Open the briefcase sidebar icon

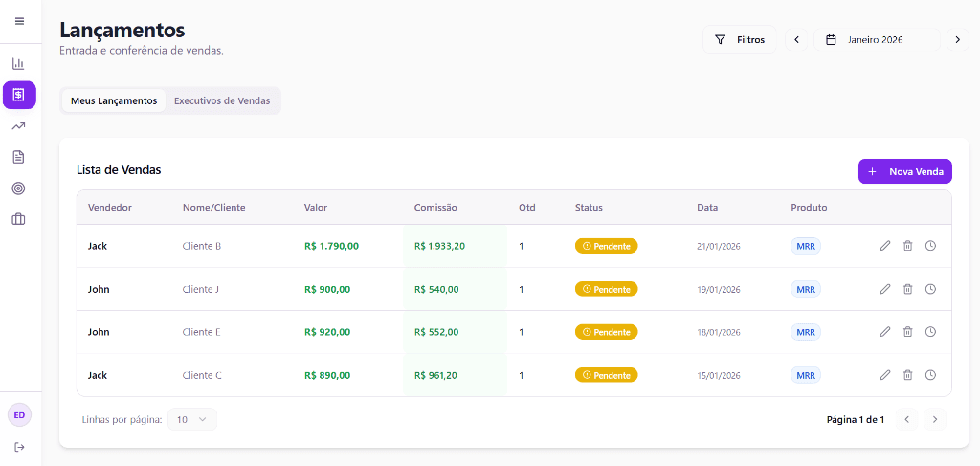coord(18,219)
